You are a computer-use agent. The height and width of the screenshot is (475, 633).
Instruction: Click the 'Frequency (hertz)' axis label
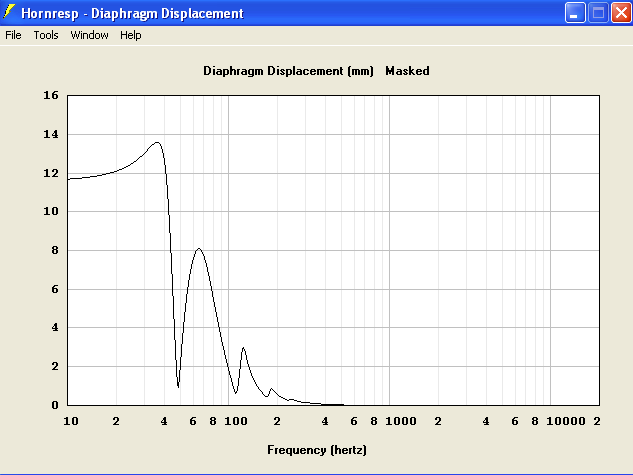(317, 450)
